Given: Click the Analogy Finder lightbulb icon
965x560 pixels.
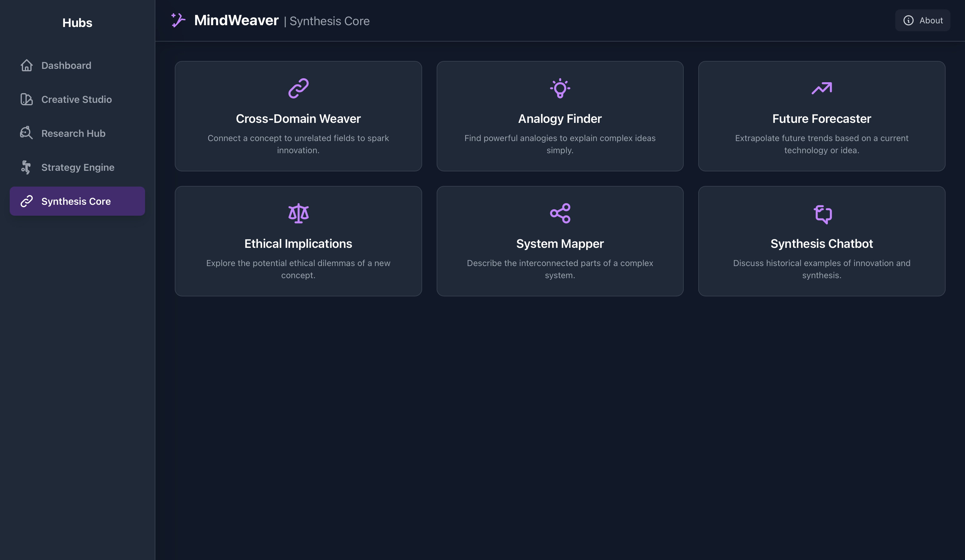Looking at the screenshot, I should click(x=560, y=88).
